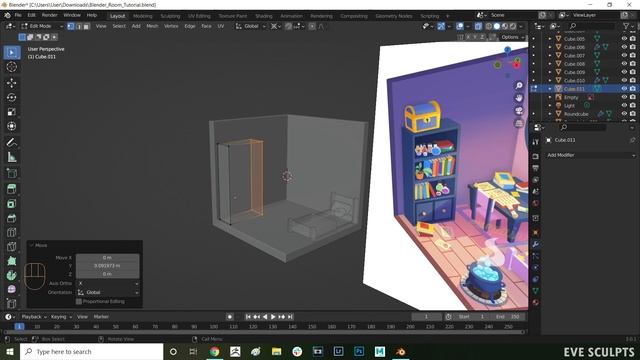The image size is (640, 360).
Task: Play the timeline animation
Action: point(273,317)
